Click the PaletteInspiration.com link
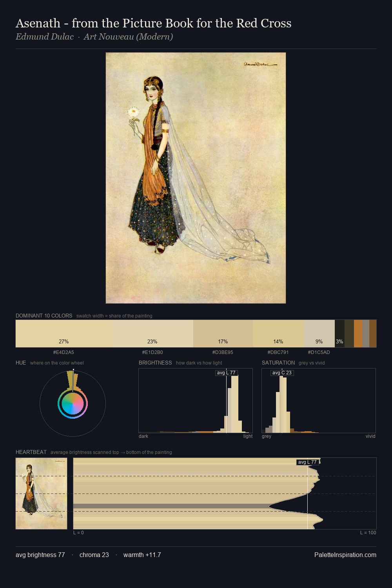Viewport: 392px width, 588px height. pos(345,555)
